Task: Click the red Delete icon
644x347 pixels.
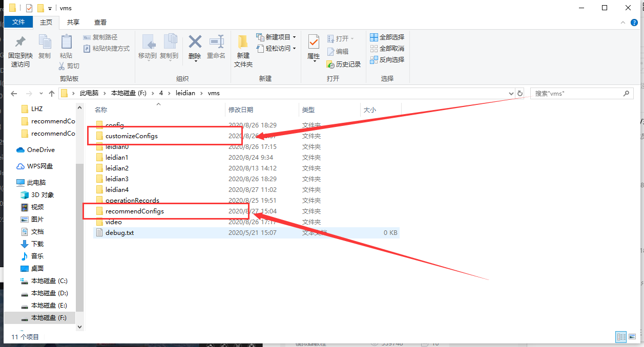Action: [x=195, y=42]
